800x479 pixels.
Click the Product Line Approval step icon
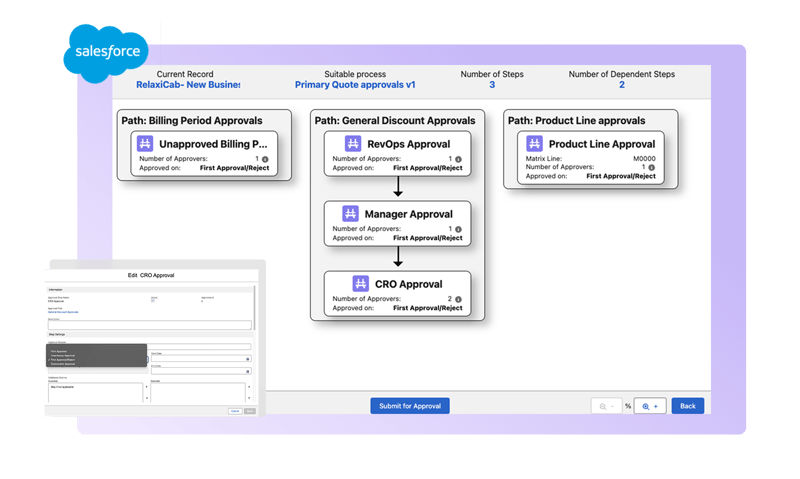[534, 143]
